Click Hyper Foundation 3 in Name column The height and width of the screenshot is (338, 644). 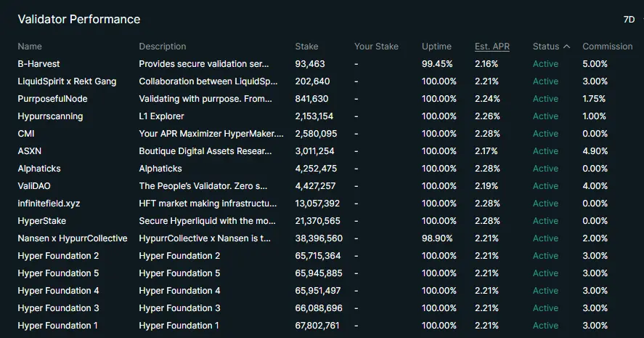click(58, 308)
